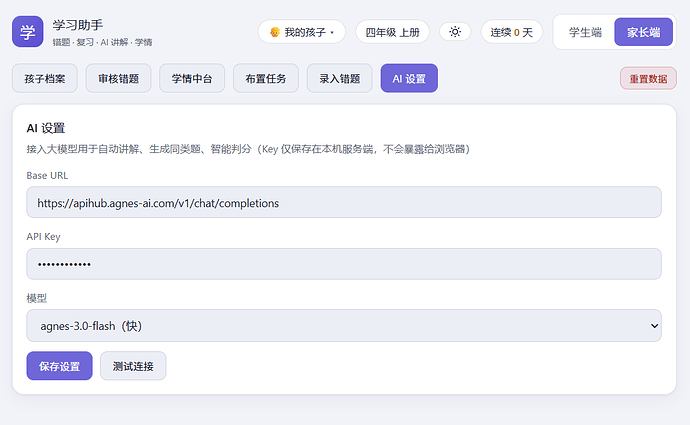Select the AI 设置 tab
Screen dimensions: 690x425
(x=409, y=78)
